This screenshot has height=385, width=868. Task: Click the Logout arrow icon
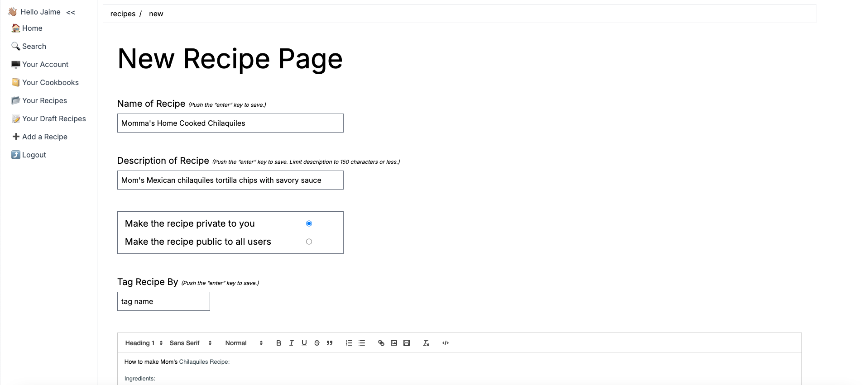[16, 155]
